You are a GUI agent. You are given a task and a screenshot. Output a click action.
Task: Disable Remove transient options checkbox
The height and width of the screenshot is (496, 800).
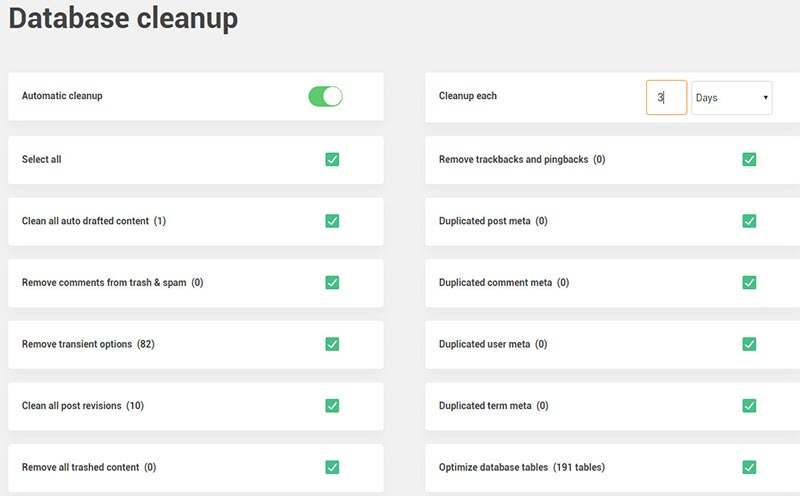(x=332, y=344)
